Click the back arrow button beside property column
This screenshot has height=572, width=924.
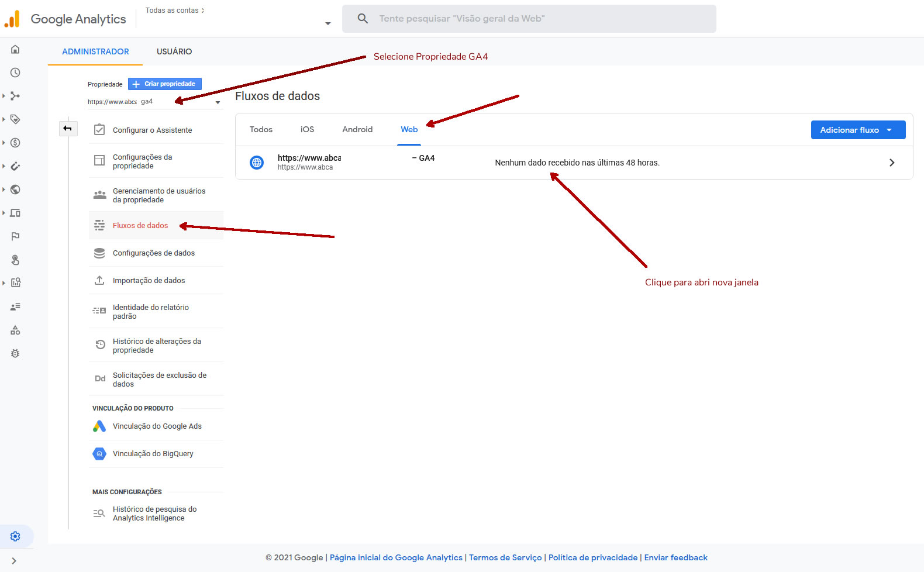pos(68,128)
